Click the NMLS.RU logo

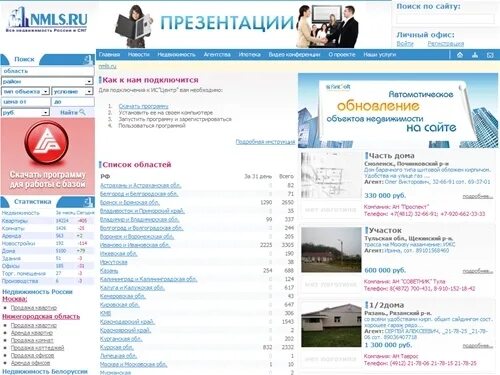tap(47, 20)
